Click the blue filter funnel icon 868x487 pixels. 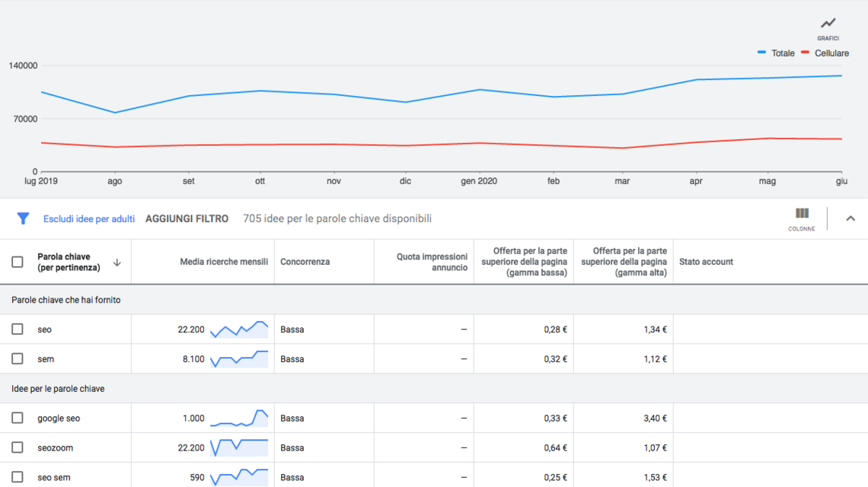pyautogui.click(x=23, y=218)
